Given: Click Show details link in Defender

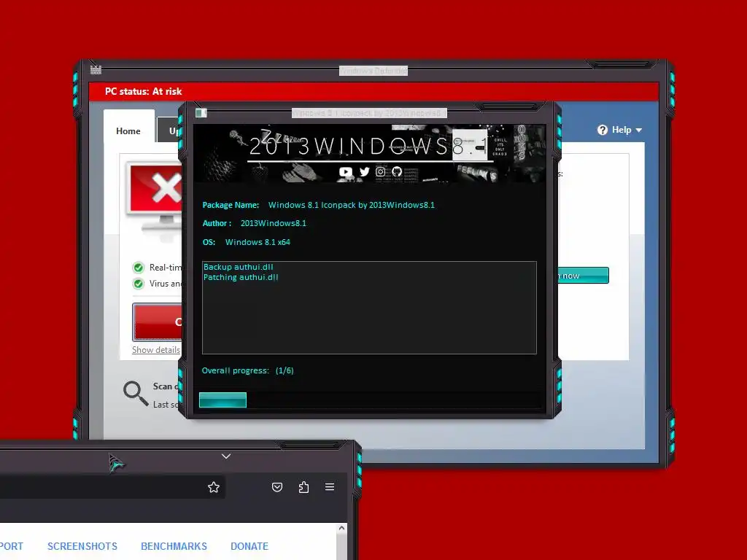Looking at the screenshot, I should pos(156,350).
